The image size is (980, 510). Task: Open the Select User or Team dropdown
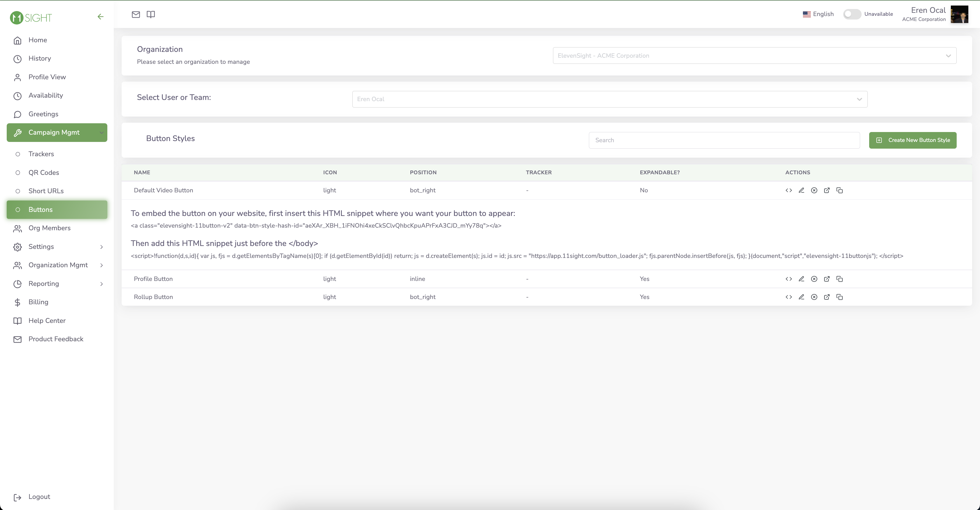tap(610, 99)
